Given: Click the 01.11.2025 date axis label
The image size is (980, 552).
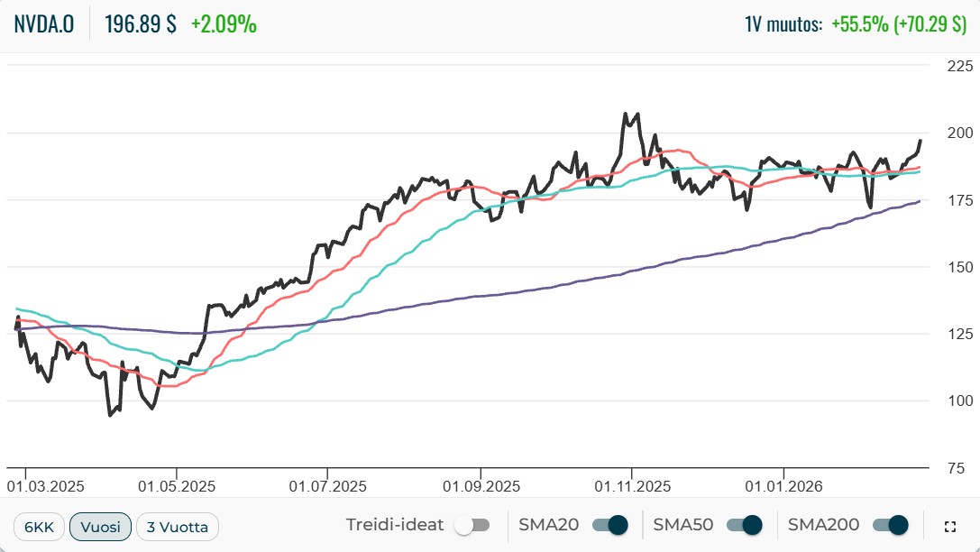Looking at the screenshot, I should [x=632, y=486].
